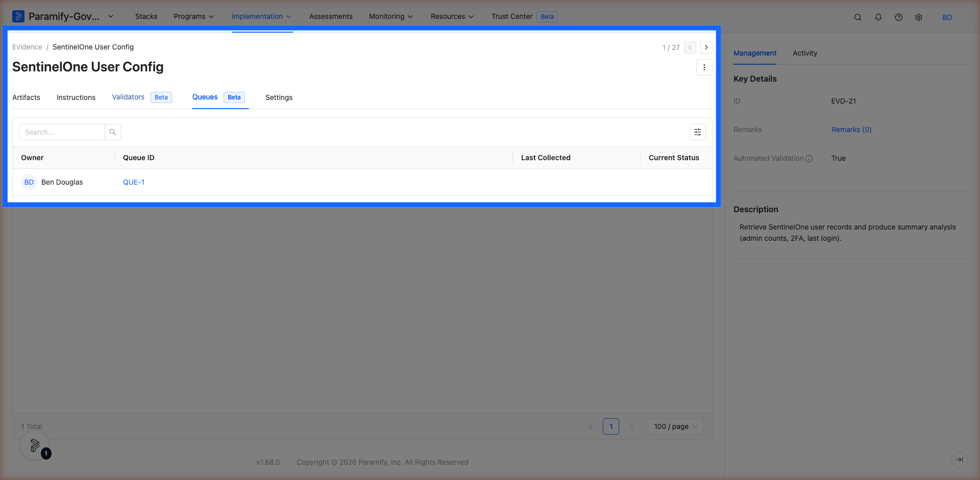Viewport: 980px width, 480px height.
Task: Click the EVD-21 ID value
Action: pyautogui.click(x=843, y=101)
